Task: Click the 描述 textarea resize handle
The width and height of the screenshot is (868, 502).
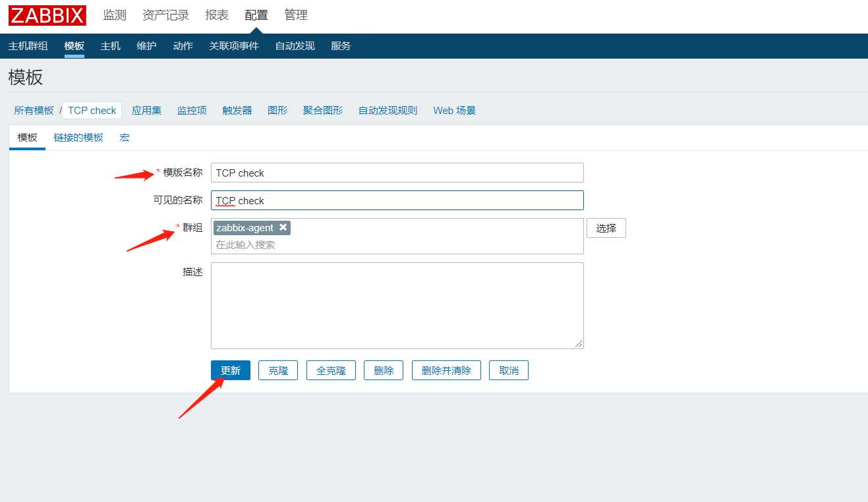Action: pyautogui.click(x=579, y=344)
